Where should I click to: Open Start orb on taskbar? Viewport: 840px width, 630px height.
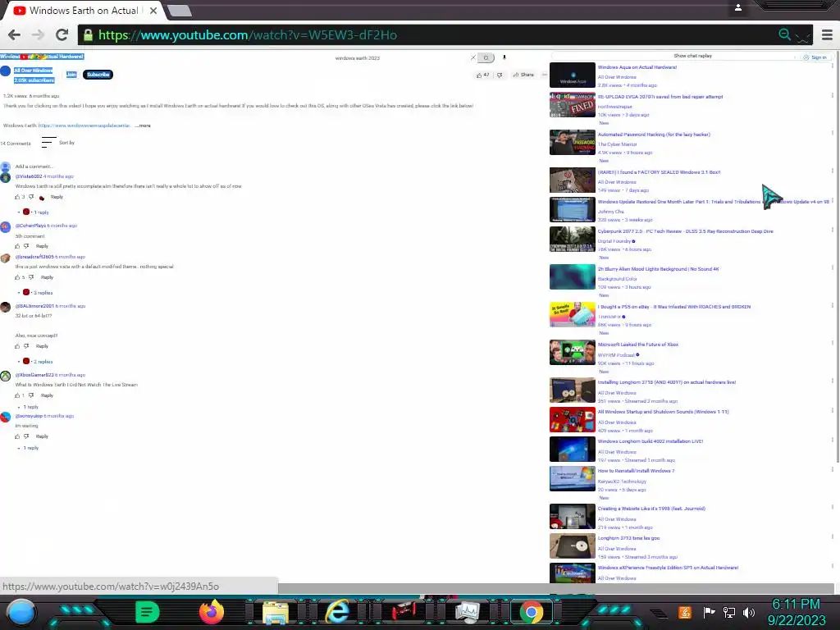click(x=21, y=612)
